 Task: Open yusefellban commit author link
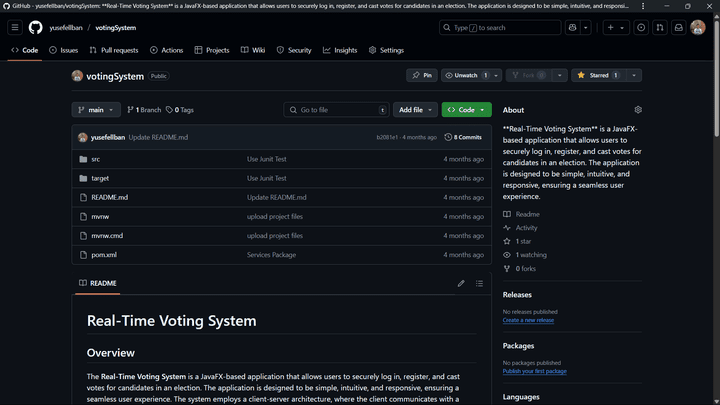click(x=108, y=137)
